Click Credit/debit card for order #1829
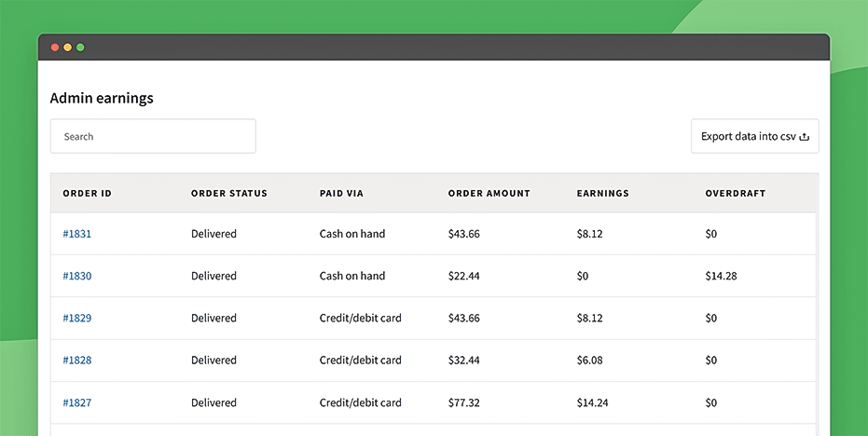868x436 pixels. point(361,318)
